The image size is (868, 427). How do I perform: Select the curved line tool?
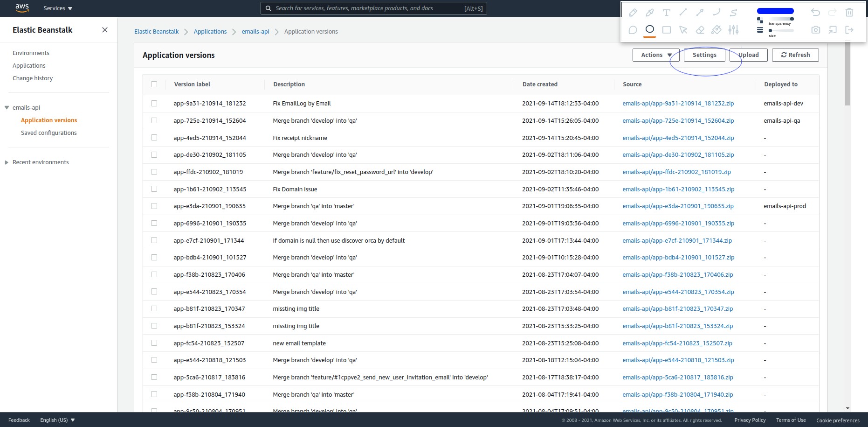pyautogui.click(x=716, y=13)
